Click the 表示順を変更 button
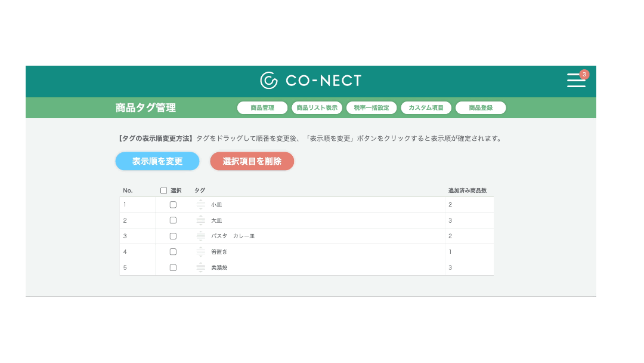 point(157,161)
